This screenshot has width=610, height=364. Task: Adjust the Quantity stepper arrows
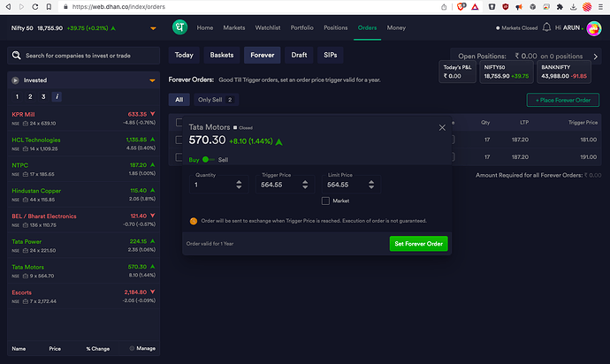click(239, 185)
